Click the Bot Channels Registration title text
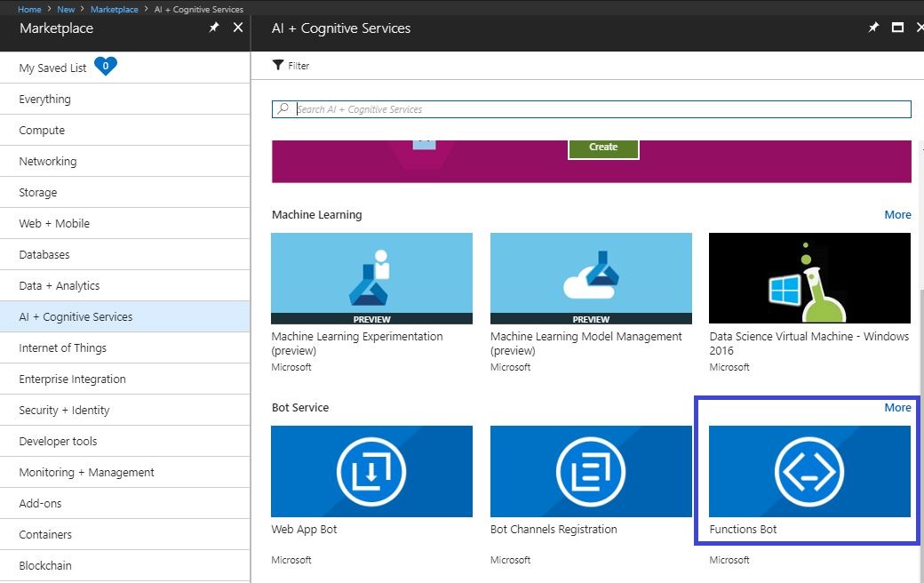The height and width of the screenshot is (583, 924). (x=554, y=530)
